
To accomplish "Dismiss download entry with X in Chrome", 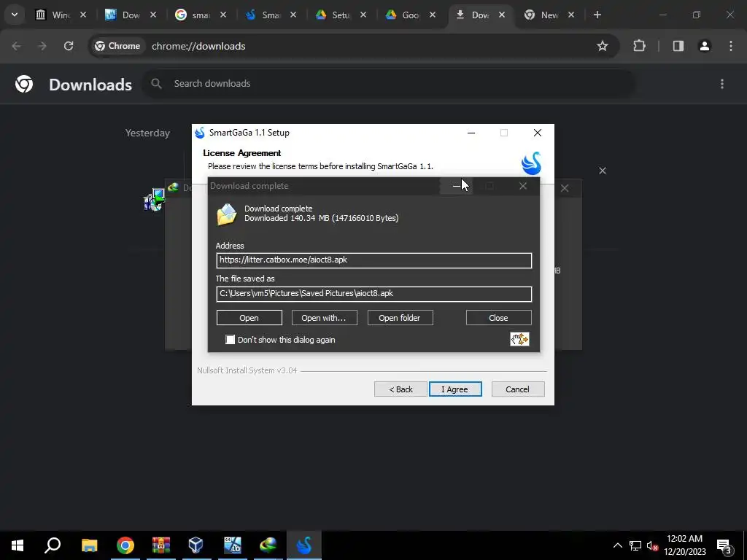I will pyautogui.click(x=602, y=171).
